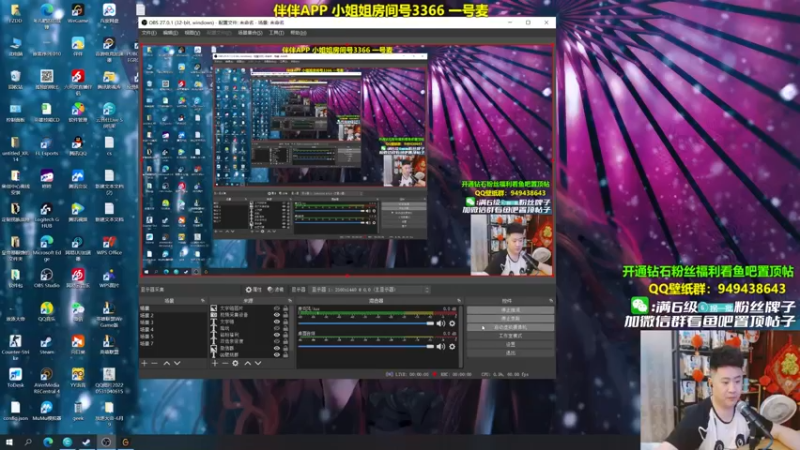Click 退出 exit button in Controls

[510, 353]
